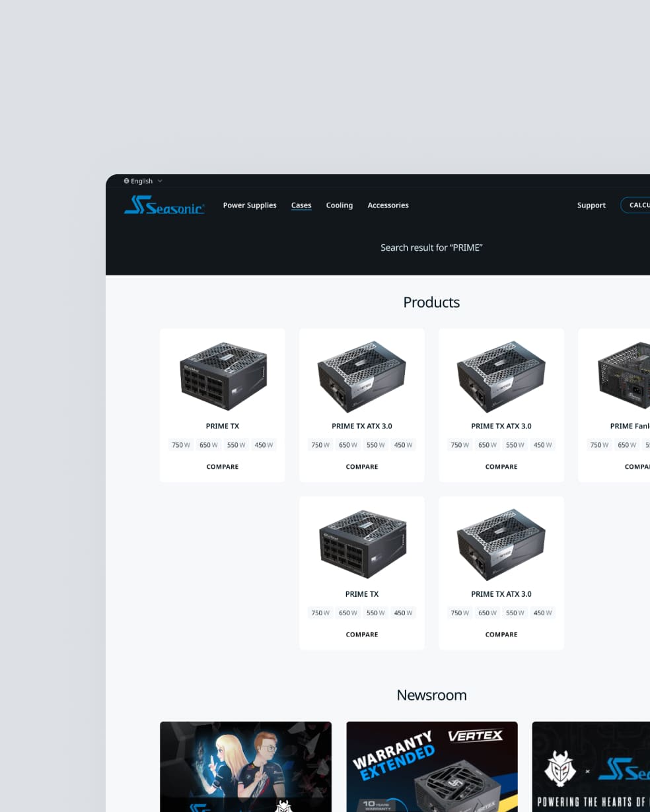
Task: Open the English language dropdown
Action: (141, 181)
